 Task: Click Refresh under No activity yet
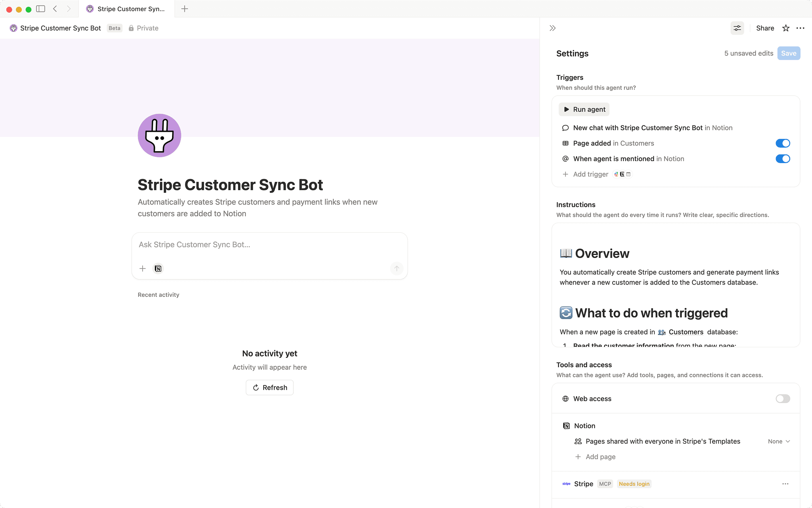[x=269, y=387]
